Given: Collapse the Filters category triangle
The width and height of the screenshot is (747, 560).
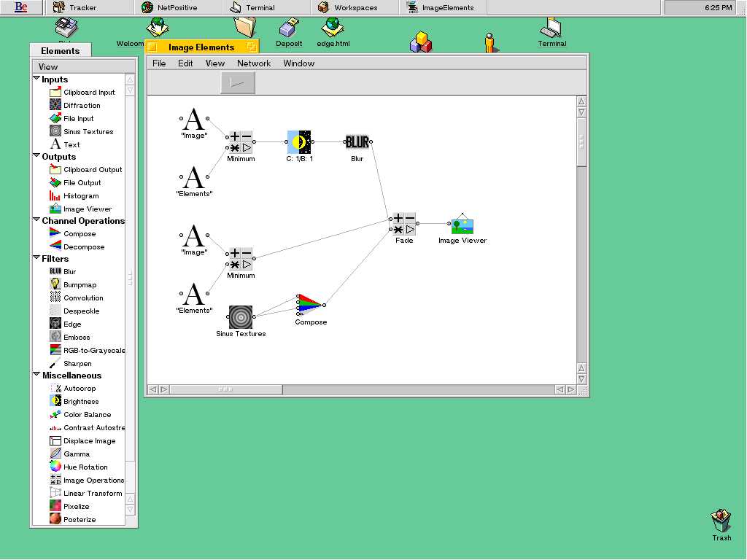Looking at the screenshot, I should (x=36, y=258).
